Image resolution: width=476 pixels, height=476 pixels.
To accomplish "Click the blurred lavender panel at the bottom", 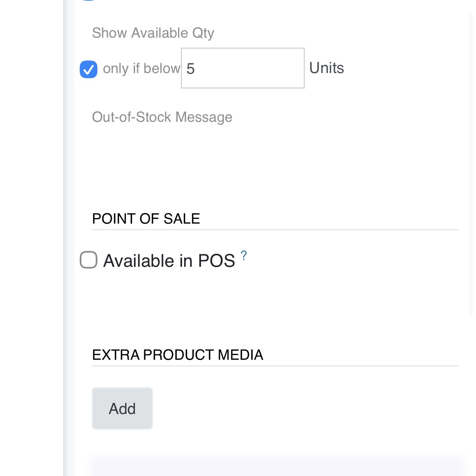I will click(277, 467).
